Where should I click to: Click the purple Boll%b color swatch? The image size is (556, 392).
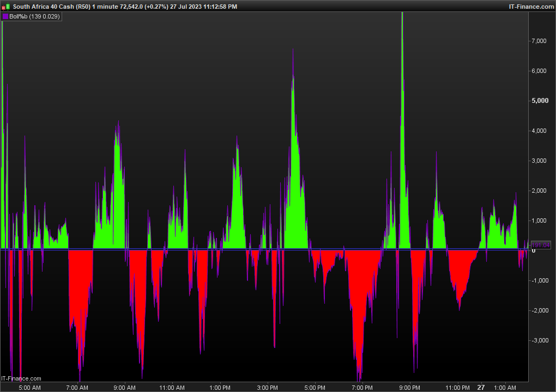pyautogui.click(x=5, y=17)
